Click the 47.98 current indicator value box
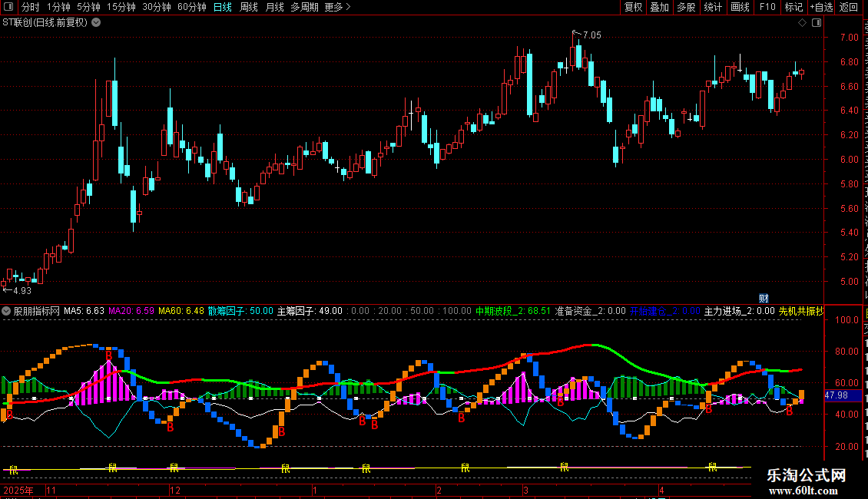 843,395
